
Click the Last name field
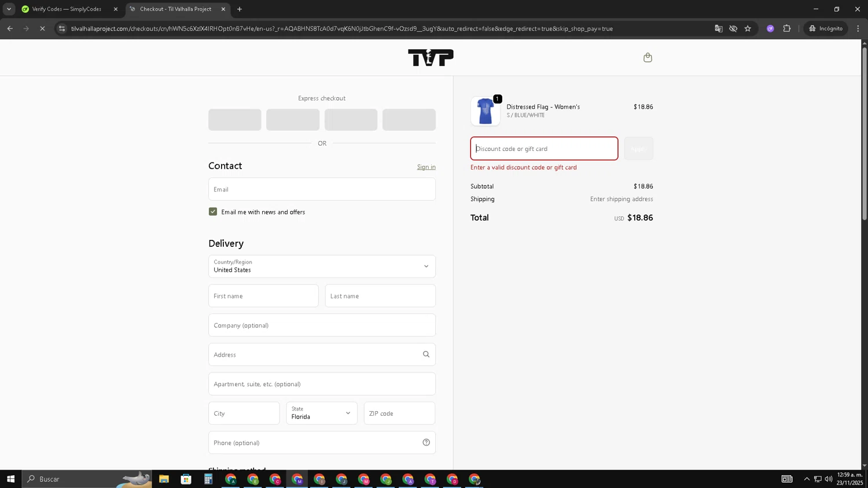[380, 296]
